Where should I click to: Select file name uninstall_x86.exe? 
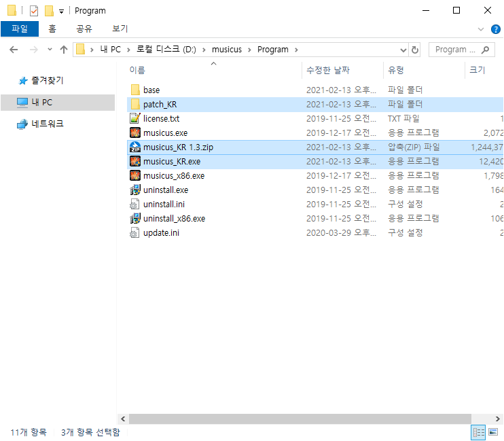(174, 218)
